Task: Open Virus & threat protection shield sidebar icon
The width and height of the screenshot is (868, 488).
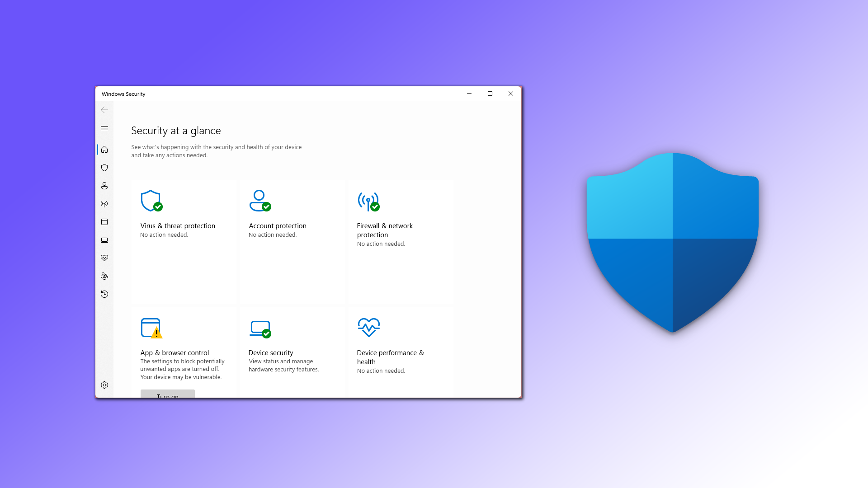Action: point(104,168)
